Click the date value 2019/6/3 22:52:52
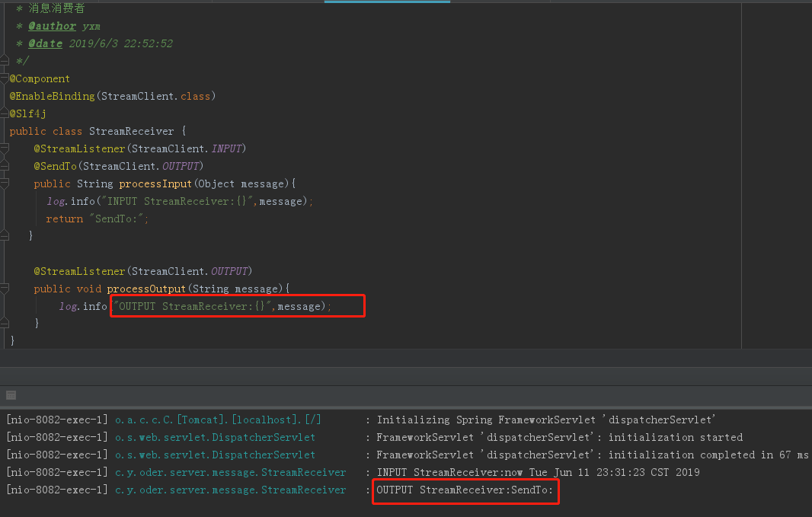This screenshot has width=812, height=517. [120, 43]
